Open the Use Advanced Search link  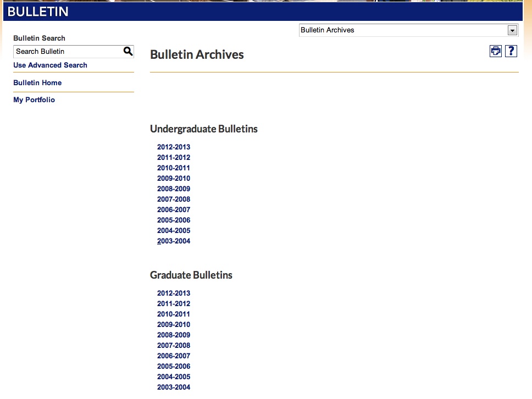click(50, 65)
